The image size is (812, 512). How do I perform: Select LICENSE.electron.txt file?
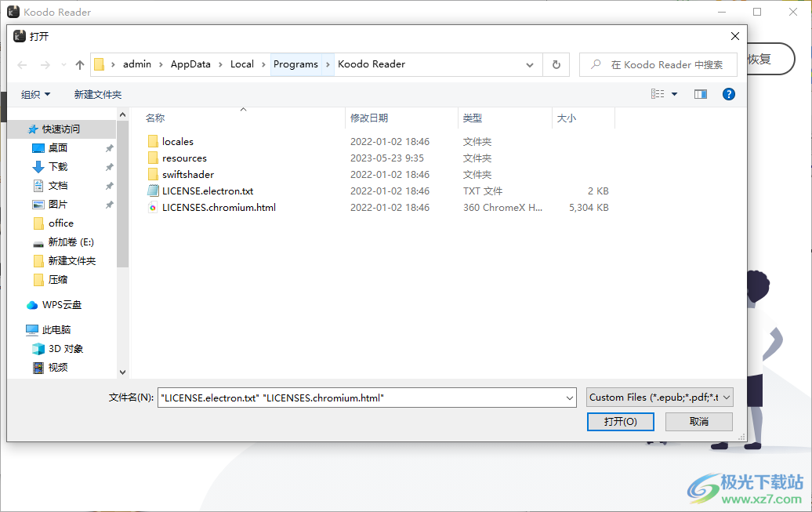pos(208,191)
